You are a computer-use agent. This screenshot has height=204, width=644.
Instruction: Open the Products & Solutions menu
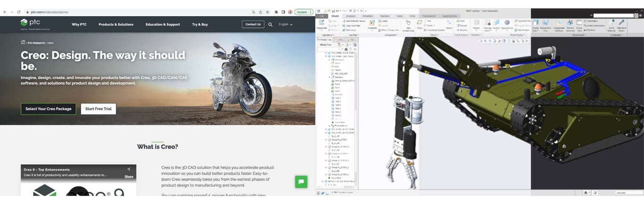(x=116, y=25)
